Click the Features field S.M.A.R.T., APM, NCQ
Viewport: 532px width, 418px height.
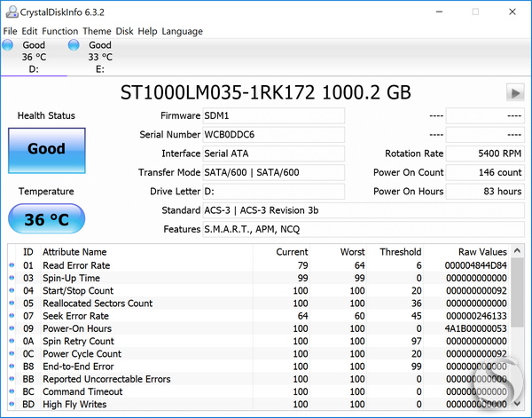click(364, 229)
